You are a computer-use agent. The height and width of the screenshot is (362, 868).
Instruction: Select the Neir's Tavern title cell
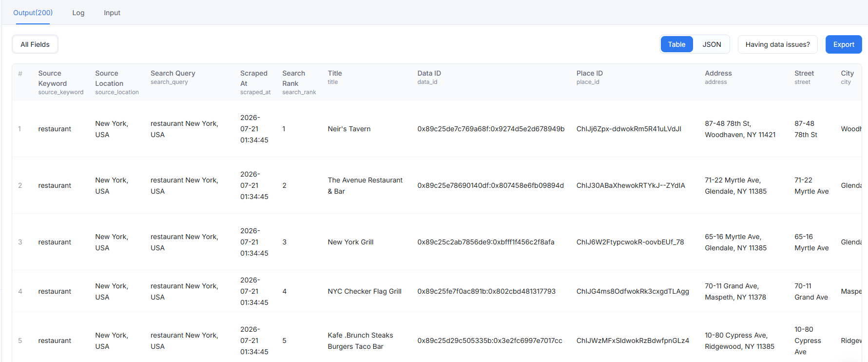click(349, 129)
